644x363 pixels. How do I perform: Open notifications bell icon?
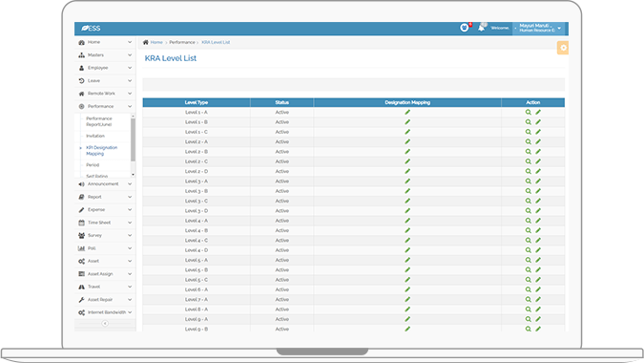pyautogui.click(x=481, y=28)
